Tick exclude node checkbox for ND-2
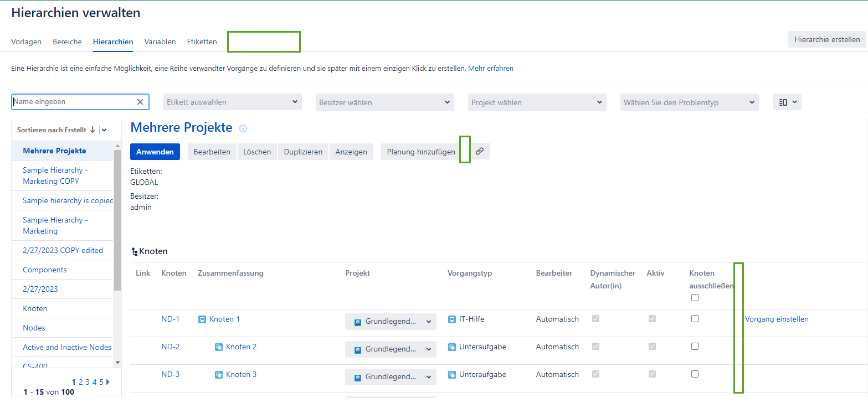Viewport: 868px width, 403px height. 695,347
